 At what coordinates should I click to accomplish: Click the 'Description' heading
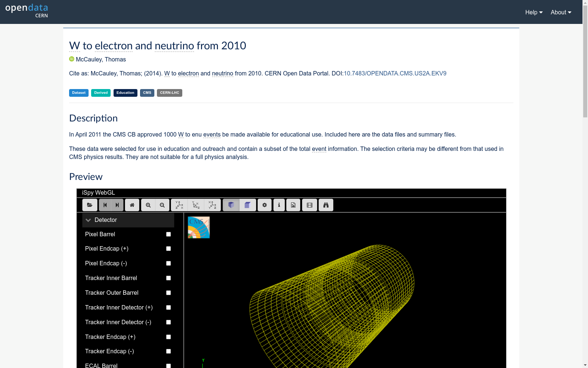click(x=93, y=118)
